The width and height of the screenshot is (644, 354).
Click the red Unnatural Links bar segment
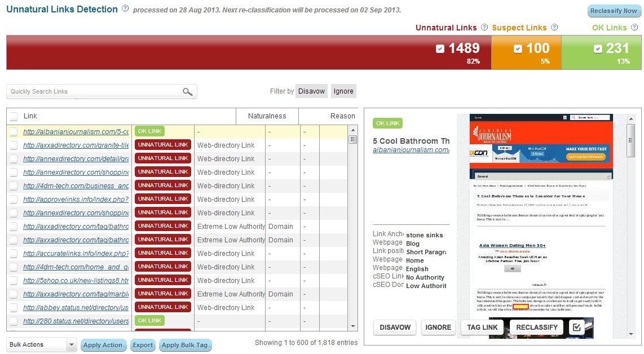[226, 52]
